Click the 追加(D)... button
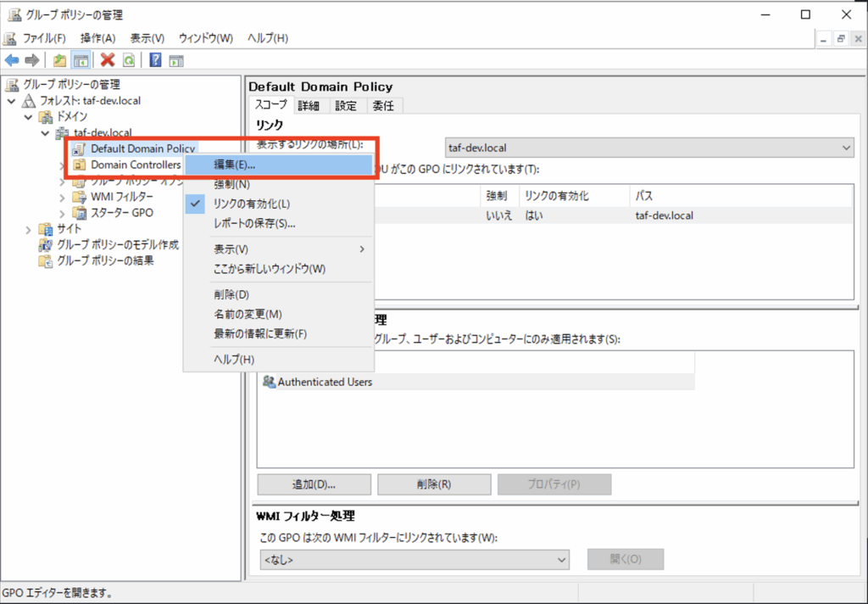Screen dimensions: 868x604 (314, 484)
